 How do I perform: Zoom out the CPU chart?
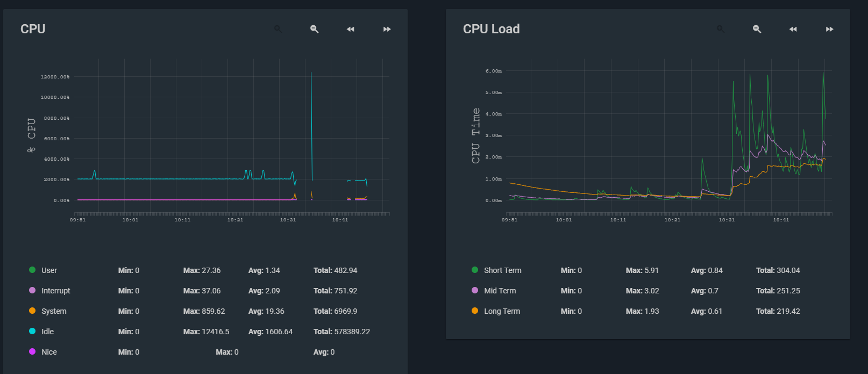[x=315, y=29]
